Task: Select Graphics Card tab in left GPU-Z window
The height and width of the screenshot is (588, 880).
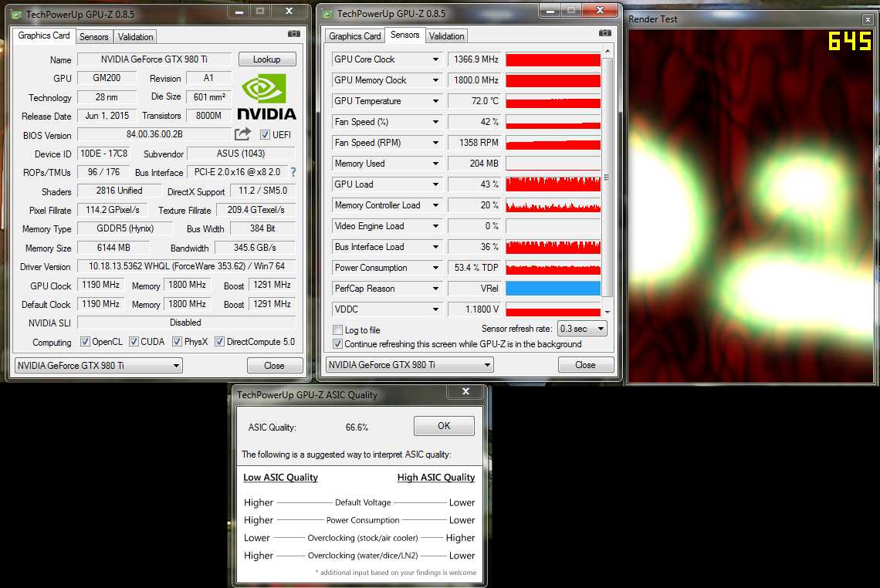Action: click(x=44, y=35)
